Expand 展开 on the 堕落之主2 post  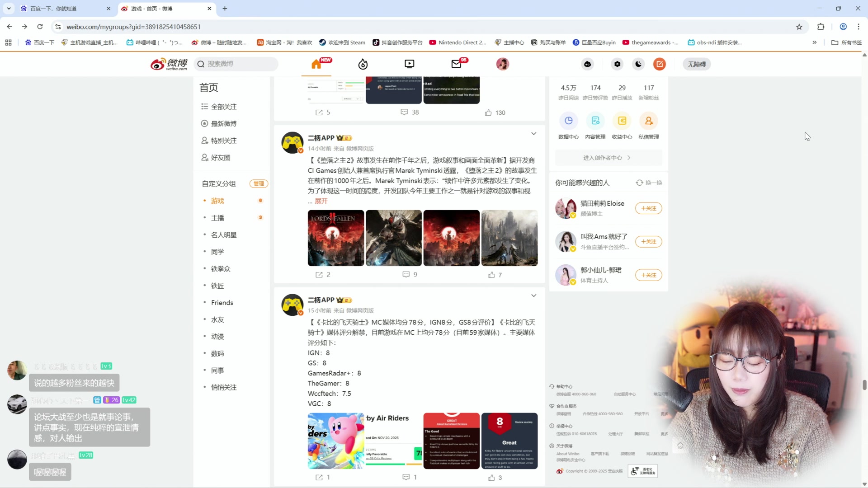coord(321,201)
